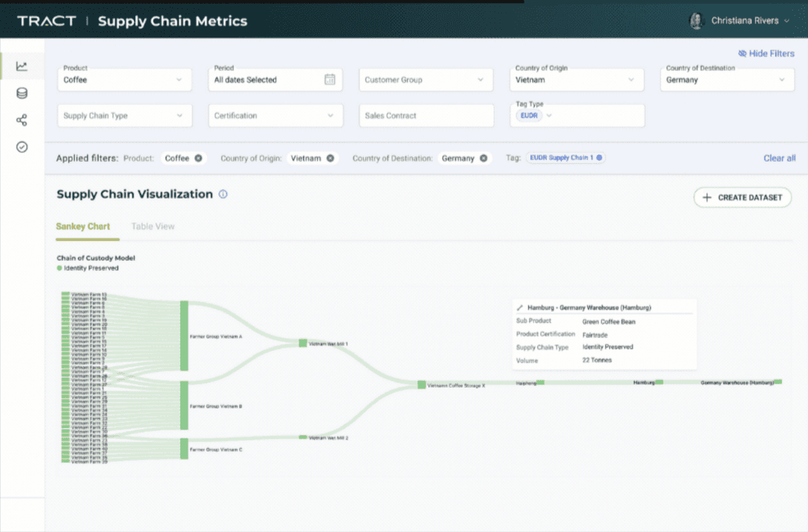Click the Sales Contract input field
The width and height of the screenshot is (808, 532).
tap(426, 116)
